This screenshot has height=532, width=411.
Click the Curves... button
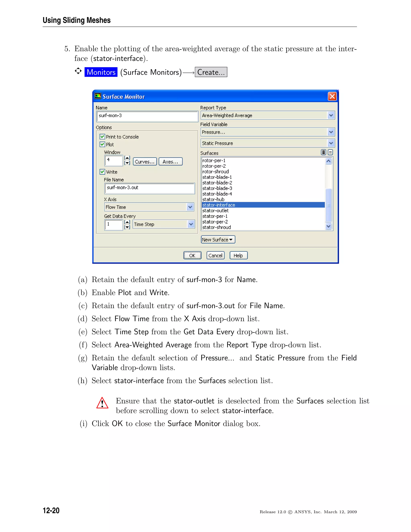pyautogui.click(x=145, y=161)
